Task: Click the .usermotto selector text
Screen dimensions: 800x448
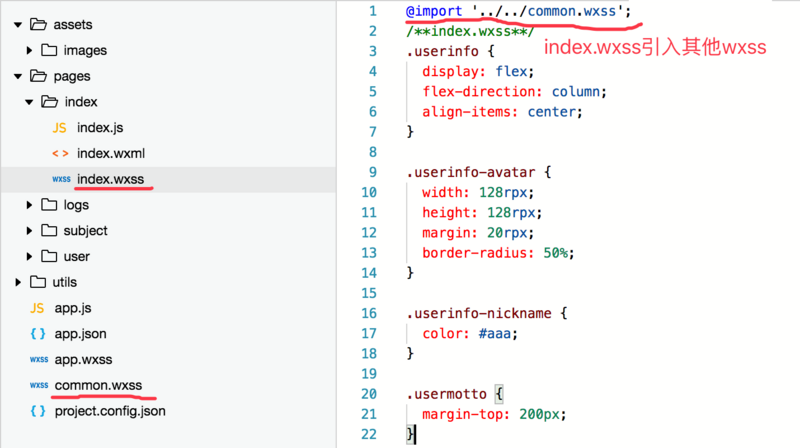Action: tap(446, 394)
